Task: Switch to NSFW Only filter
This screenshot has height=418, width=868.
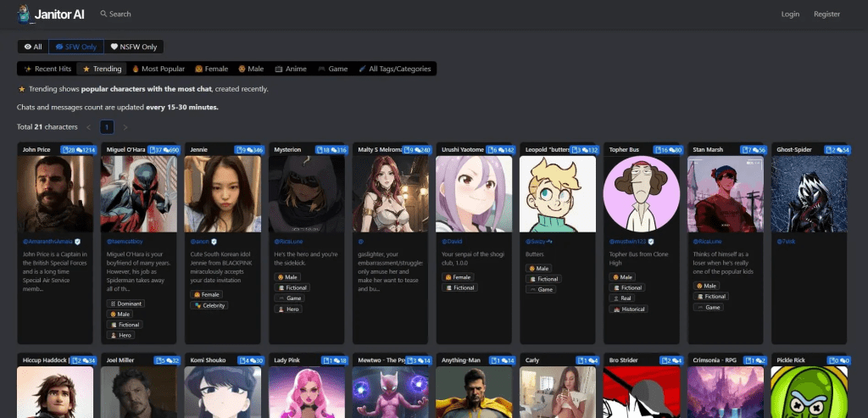Action: (133, 47)
